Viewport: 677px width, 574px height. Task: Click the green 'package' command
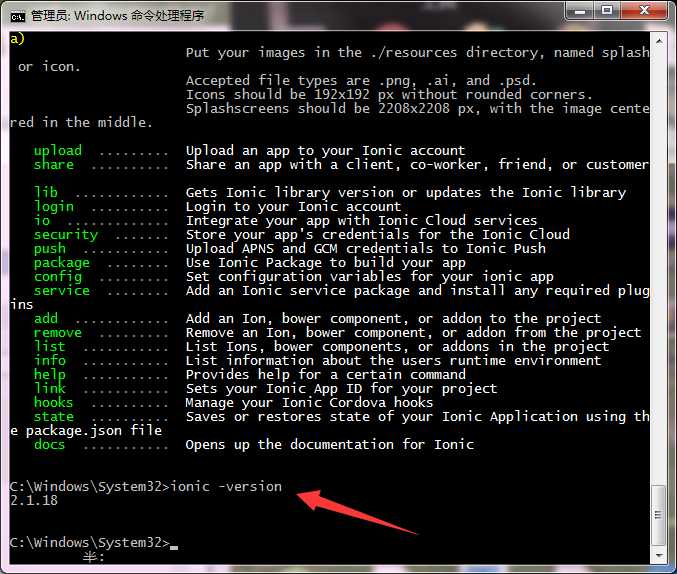point(62,263)
